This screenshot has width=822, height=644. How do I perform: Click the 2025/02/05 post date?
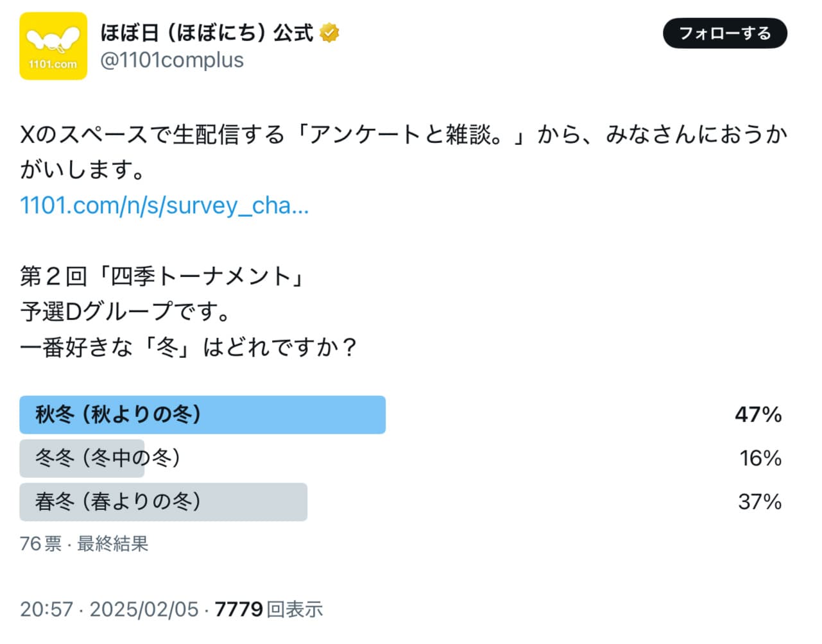tap(144, 609)
